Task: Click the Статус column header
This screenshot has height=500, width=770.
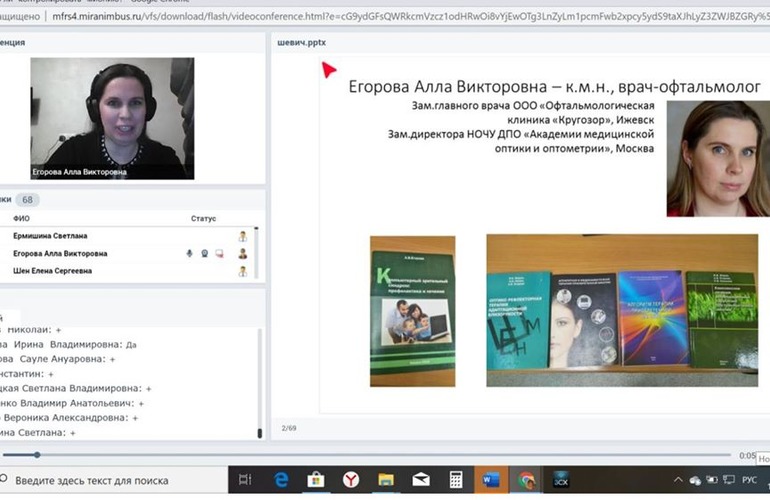Action: pos(203,218)
